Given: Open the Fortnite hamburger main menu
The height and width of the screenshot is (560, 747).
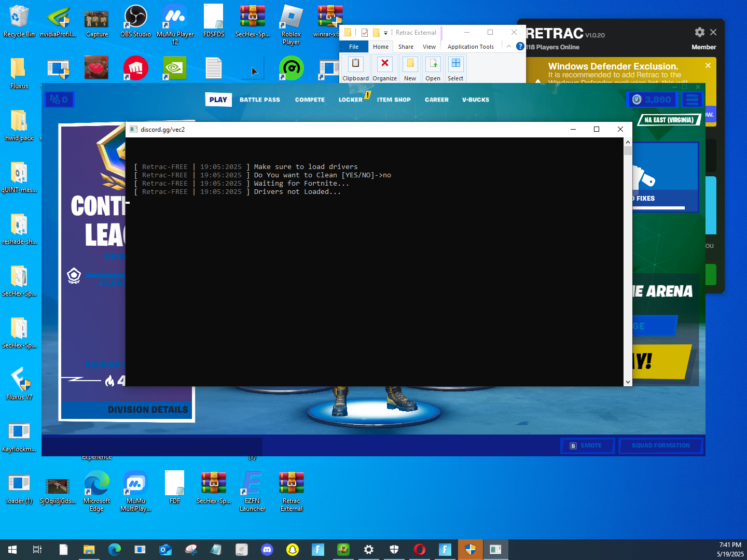Looking at the screenshot, I should pos(692,100).
